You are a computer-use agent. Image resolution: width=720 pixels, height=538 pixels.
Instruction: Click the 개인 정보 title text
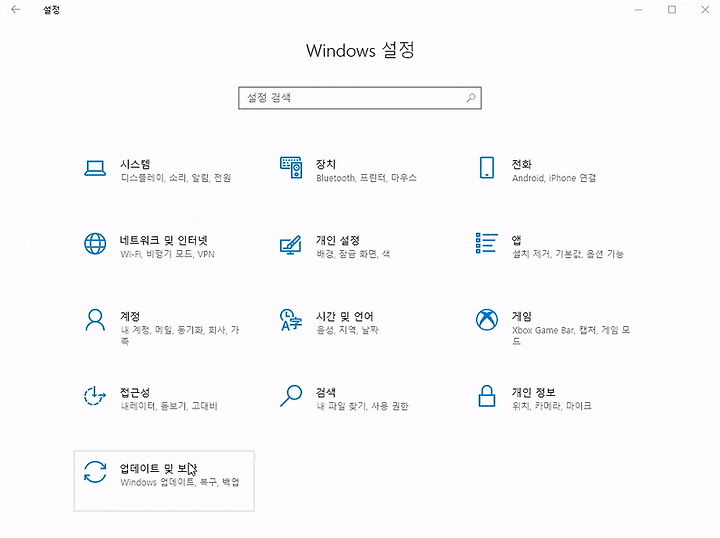click(534, 392)
